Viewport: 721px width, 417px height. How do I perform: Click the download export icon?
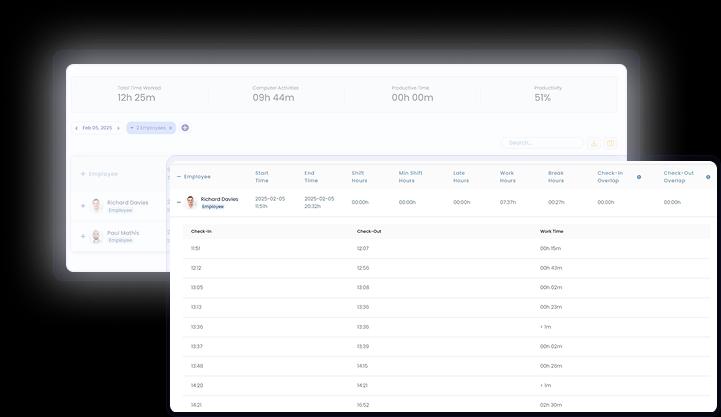(x=594, y=143)
